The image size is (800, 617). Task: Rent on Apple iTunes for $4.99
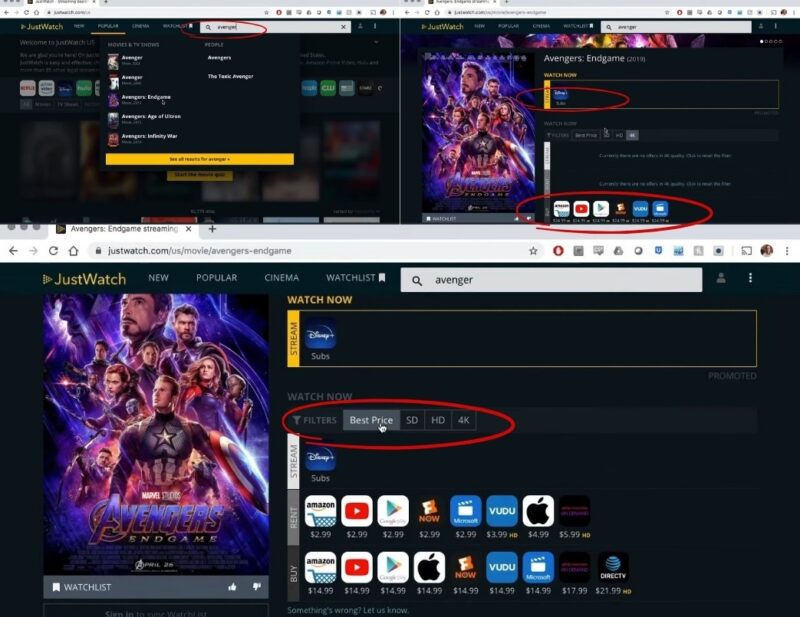[x=538, y=511]
